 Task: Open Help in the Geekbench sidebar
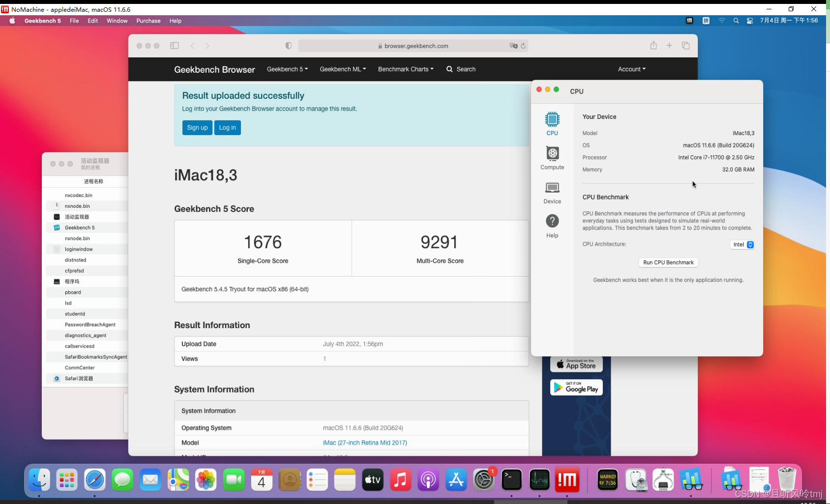pos(552,226)
